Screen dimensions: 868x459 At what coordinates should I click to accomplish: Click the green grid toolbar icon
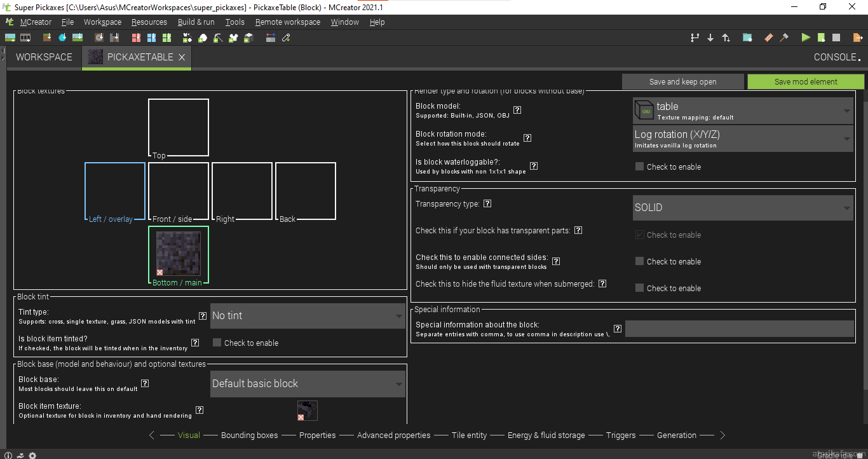(x=166, y=38)
